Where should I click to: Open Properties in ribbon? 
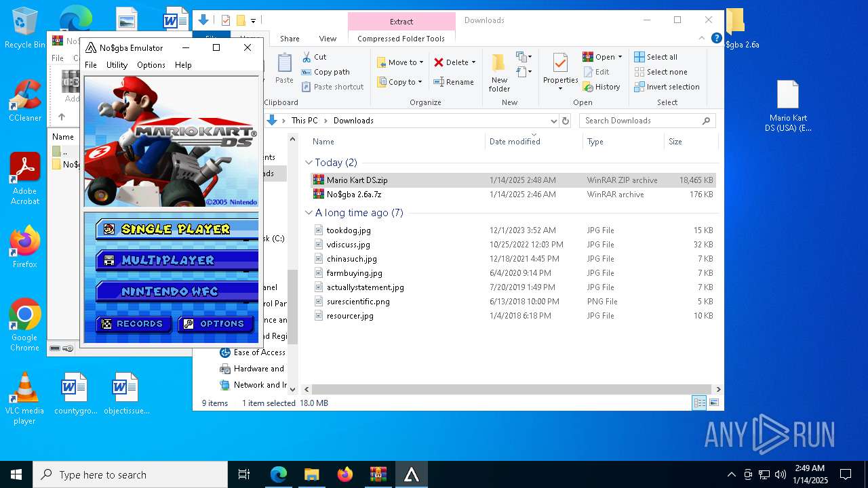coord(560,71)
